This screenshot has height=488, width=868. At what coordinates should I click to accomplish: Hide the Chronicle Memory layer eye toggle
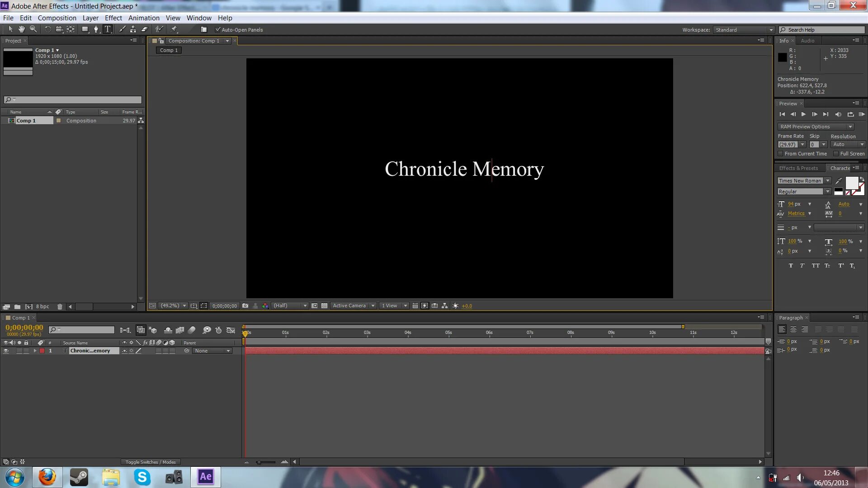[6, 351]
